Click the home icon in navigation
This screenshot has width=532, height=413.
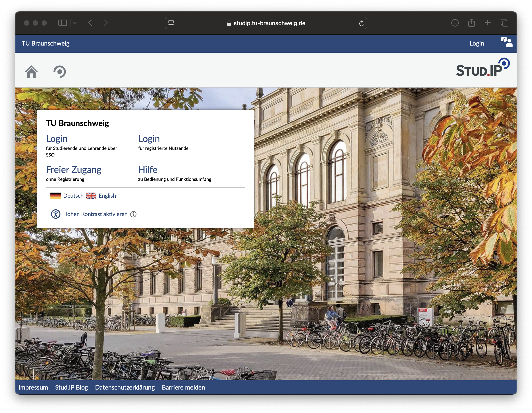pos(31,72)
